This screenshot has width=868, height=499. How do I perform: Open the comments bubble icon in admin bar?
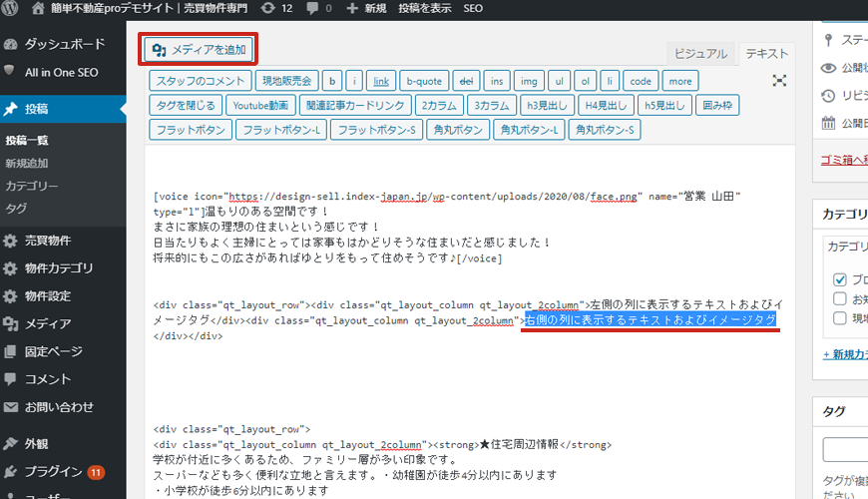[313, 8]
